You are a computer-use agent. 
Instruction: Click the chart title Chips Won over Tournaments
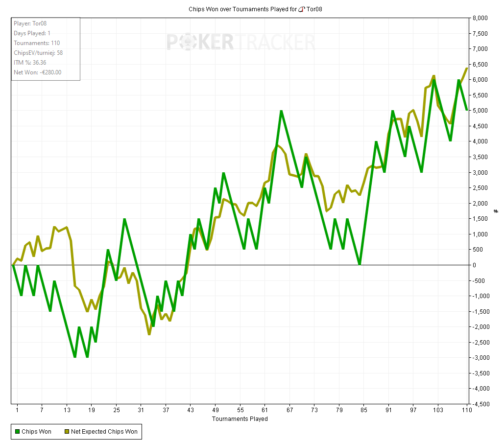click(242, 9)
